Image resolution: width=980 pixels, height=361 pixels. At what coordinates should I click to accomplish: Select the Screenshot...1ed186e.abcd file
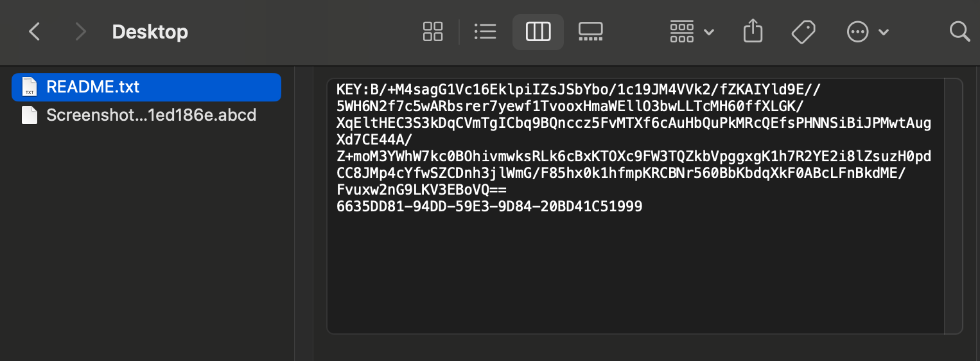(x=151, y=115)
